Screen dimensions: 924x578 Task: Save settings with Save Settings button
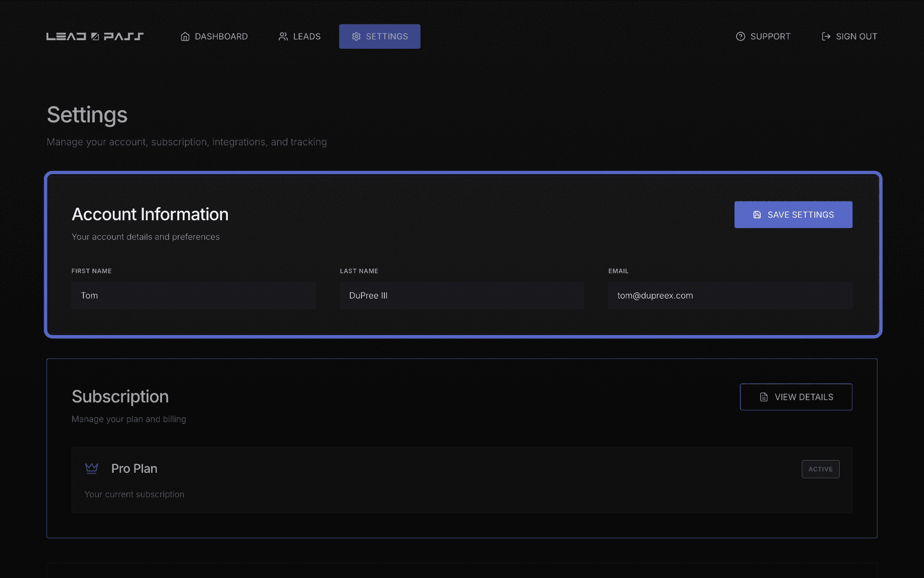[x=793, y=214]
